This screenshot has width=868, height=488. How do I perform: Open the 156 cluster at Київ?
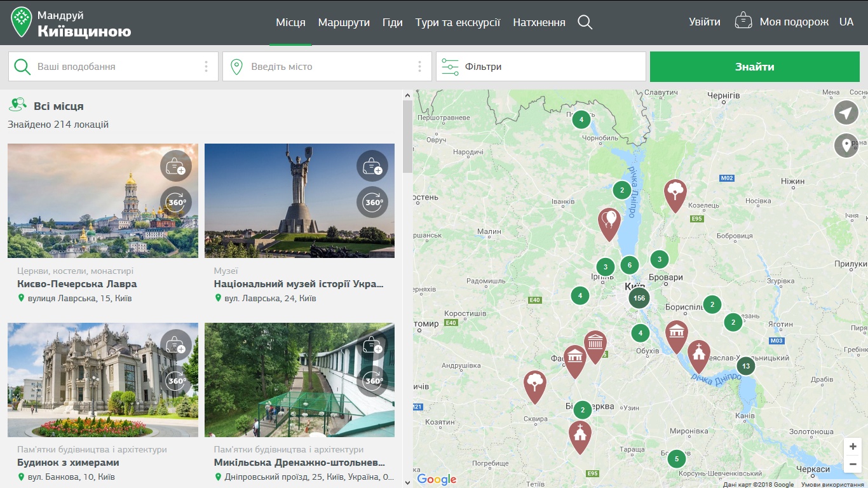639,298
